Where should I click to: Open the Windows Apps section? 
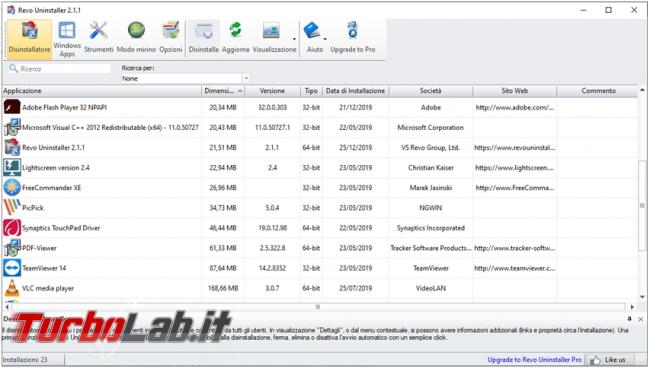click(67, 39)
